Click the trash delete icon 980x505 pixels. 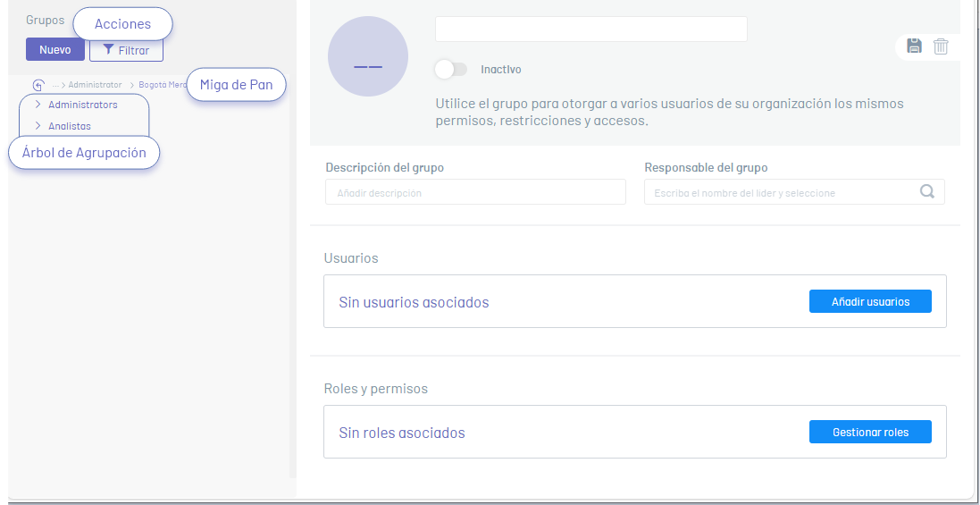point(941,46)
